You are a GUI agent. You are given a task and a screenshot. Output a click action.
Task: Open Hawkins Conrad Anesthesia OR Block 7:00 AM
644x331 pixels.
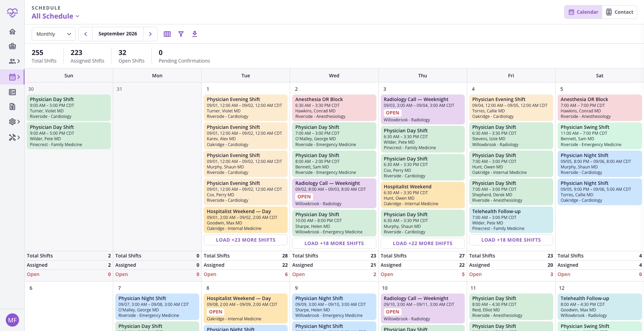click(x=600, y=108)
